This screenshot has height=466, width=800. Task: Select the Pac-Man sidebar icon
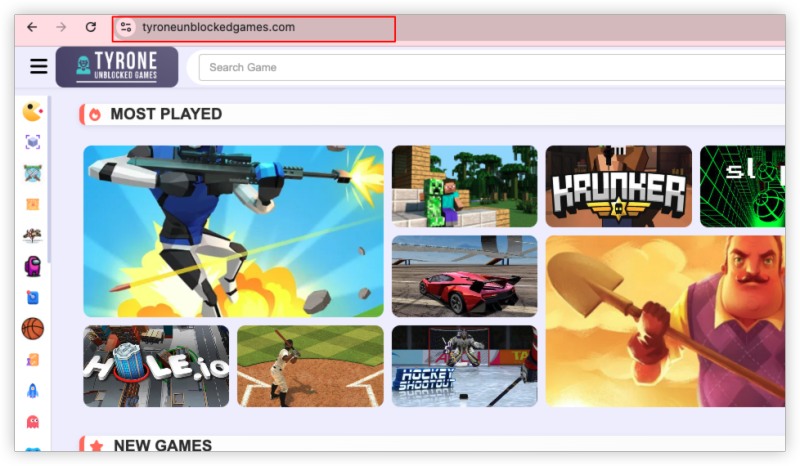(x=33, y=111)
